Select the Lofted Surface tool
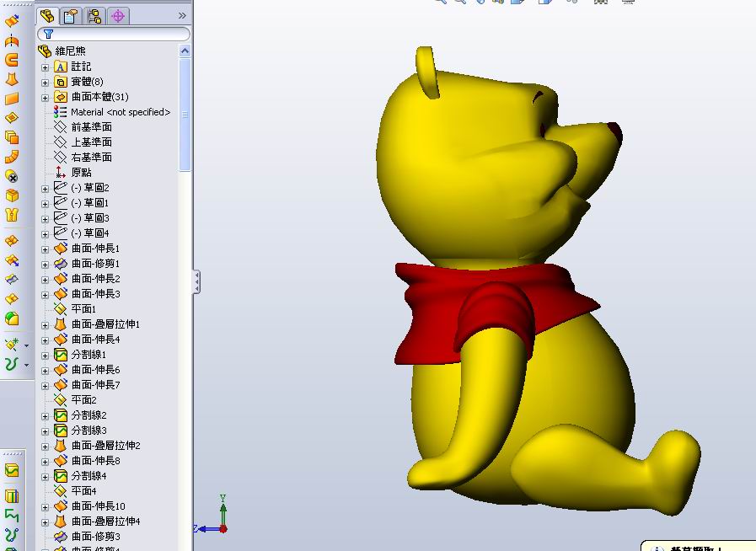This screenshot has width=756, height=551. 11,80
